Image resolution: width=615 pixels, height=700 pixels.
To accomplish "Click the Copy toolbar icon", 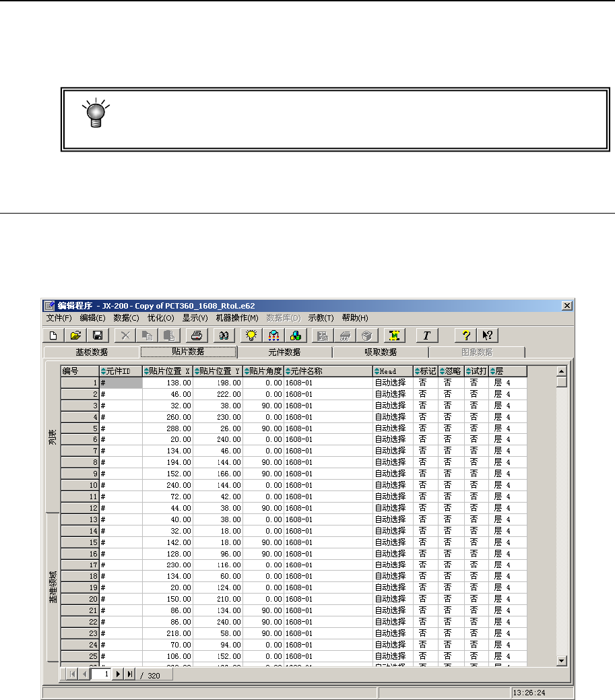I will click(x=147, y=336).
